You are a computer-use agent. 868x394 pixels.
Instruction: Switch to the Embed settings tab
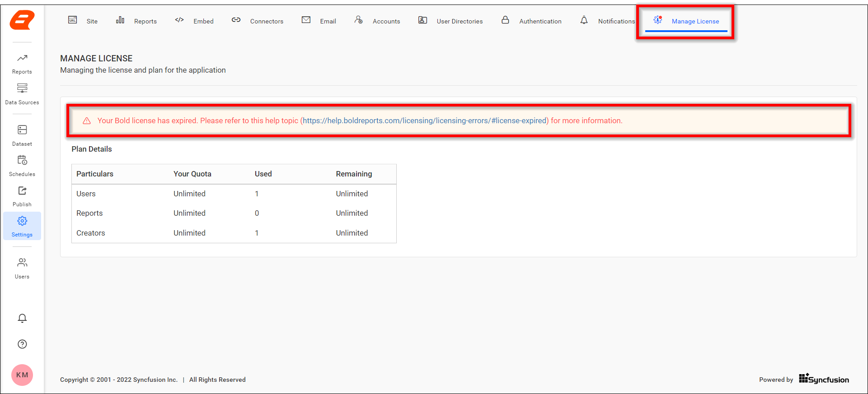[x=203, y=21]
